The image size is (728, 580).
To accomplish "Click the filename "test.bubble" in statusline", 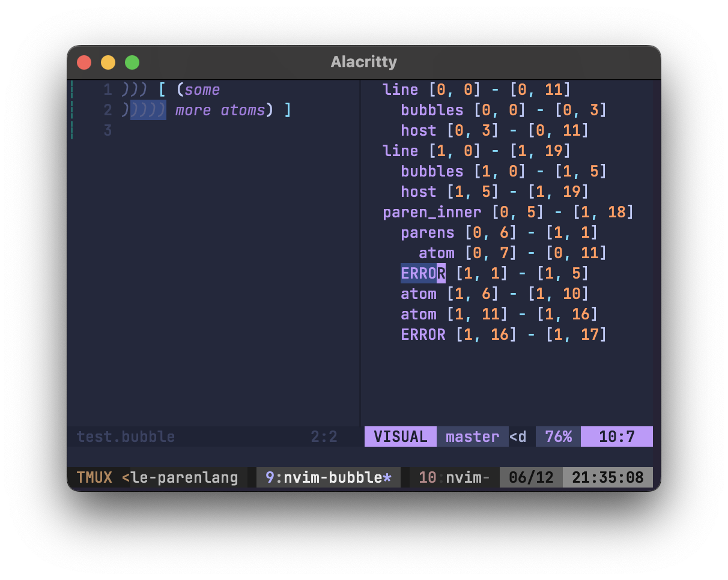I will [x=125, y=437].
